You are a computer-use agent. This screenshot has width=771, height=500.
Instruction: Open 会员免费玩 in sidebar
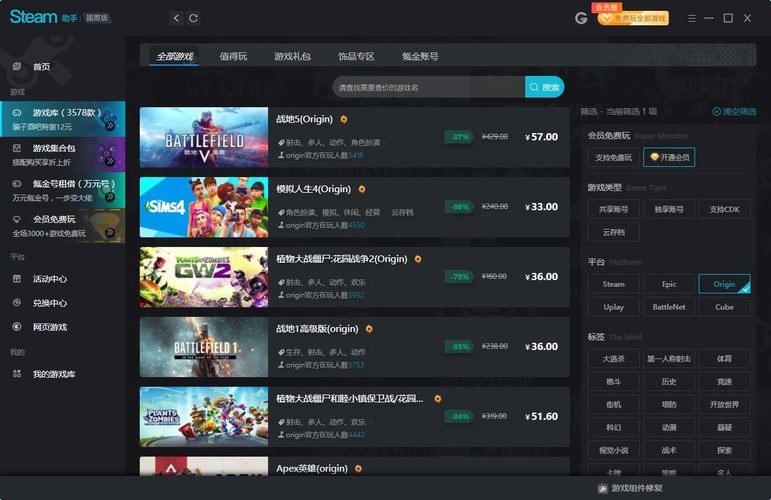click(x=62, y=226)
